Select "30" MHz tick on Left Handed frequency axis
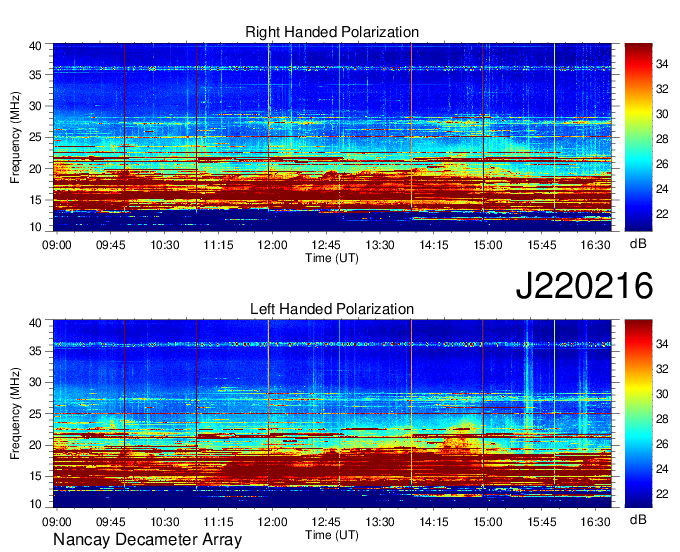The image size is (680, 552). [x=36, y=382]
